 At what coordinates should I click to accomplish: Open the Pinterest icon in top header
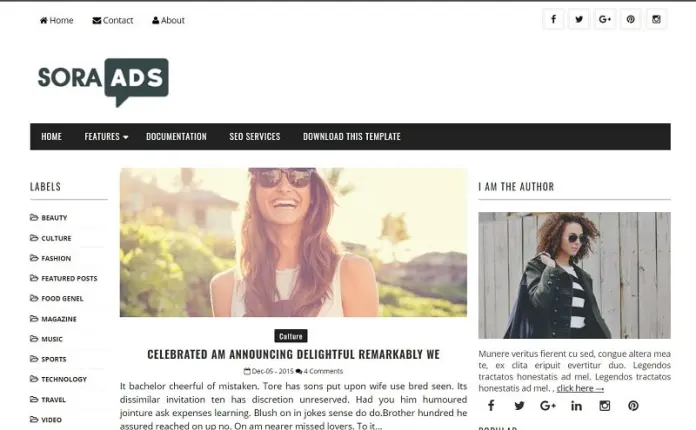(x=630, y=19)
